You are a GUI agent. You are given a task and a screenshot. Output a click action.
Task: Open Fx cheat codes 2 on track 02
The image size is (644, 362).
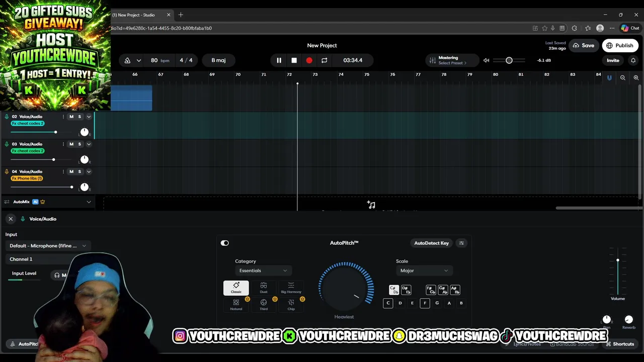pos(28,123)
